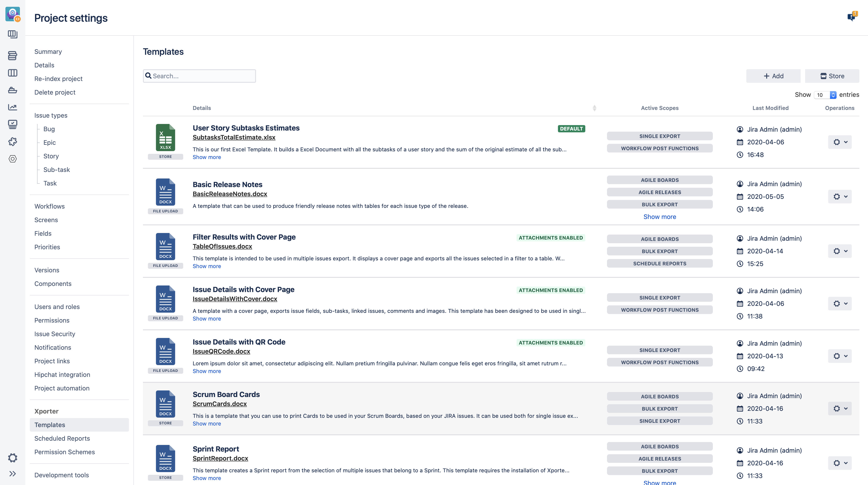Open the backlog icon in left sidebar
The width and height of the screenshot is (868, 485).
[x=12, y=56]
